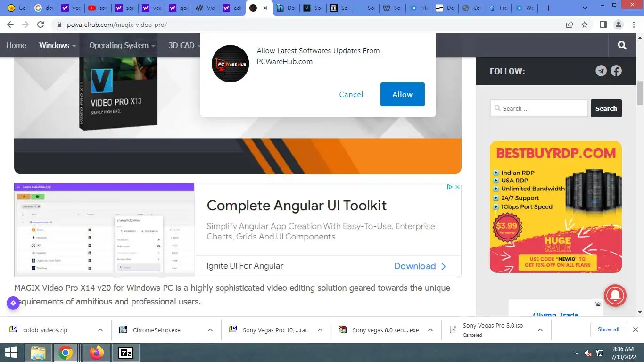This screenshot has height=362, width=644.
Task: Reload the page with refresh icon
Action: 41,25
